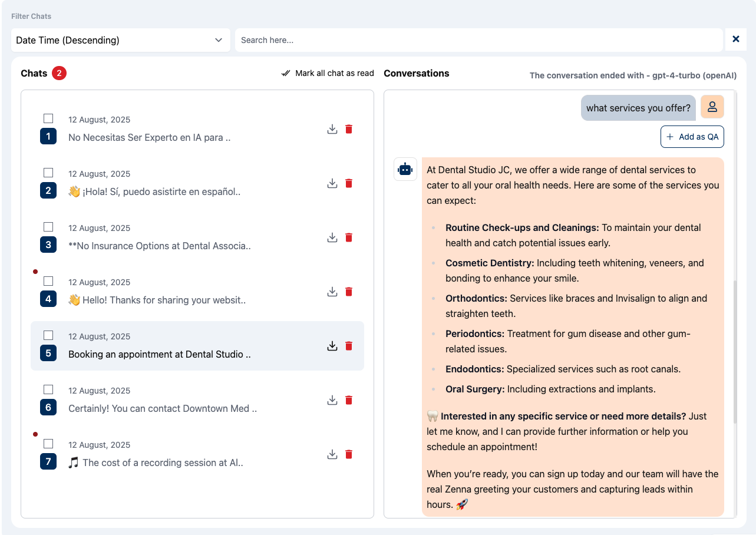Click the Mark all chat as read checkmark icon
756x535 pixels.
[x=285, y=73]
